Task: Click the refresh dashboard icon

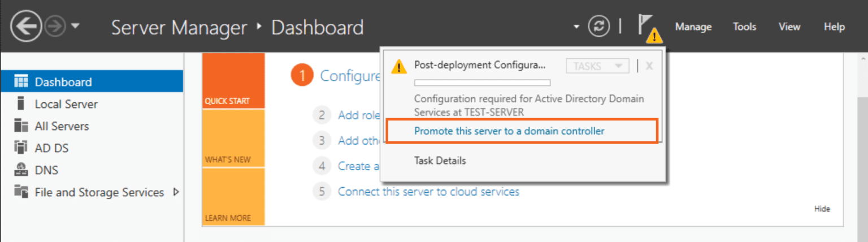Action: (x=599, y=27)
